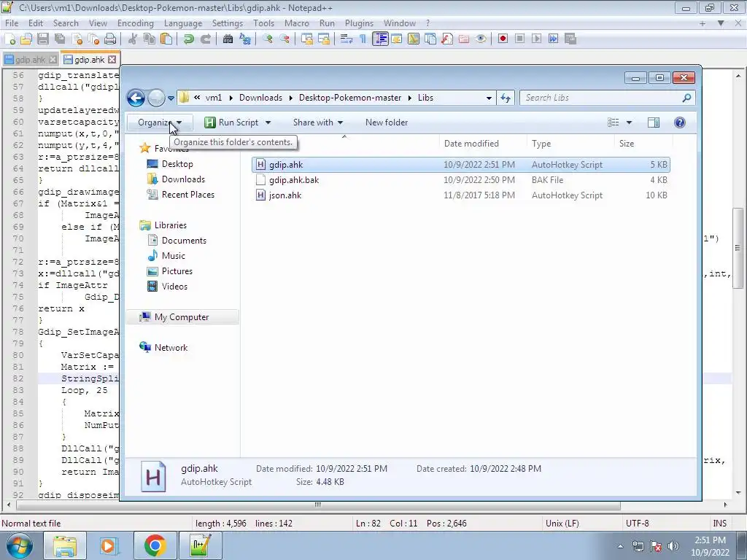Click the blue Help question mark icon

click(x=680, y=122)
